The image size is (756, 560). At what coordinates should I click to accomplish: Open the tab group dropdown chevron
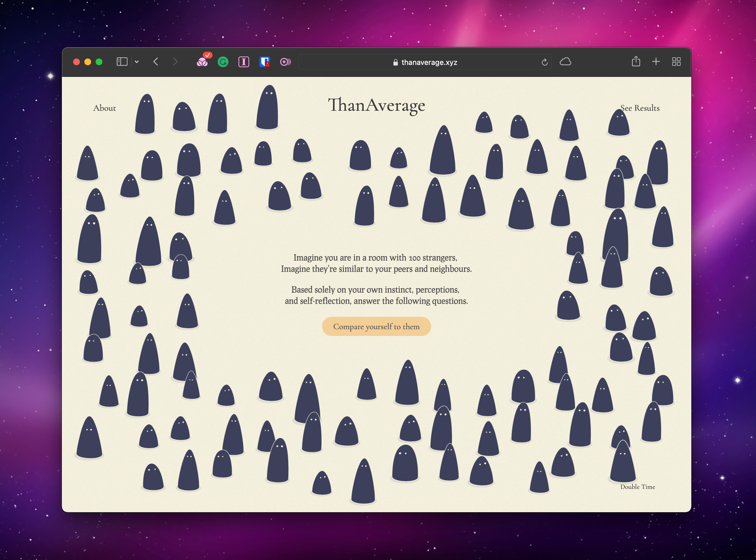coord(137,62)
